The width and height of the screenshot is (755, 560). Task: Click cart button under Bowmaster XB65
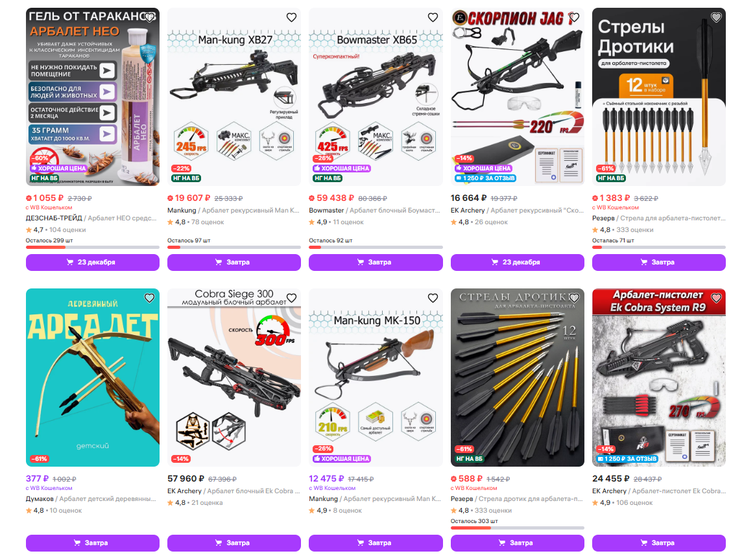pos(376,262)
